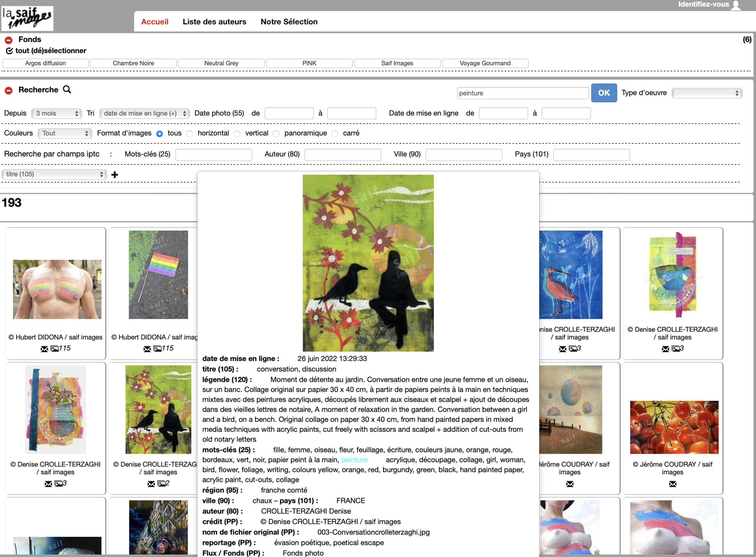Focus the Date photo start field
756x557 pixels.
[289, 114]
